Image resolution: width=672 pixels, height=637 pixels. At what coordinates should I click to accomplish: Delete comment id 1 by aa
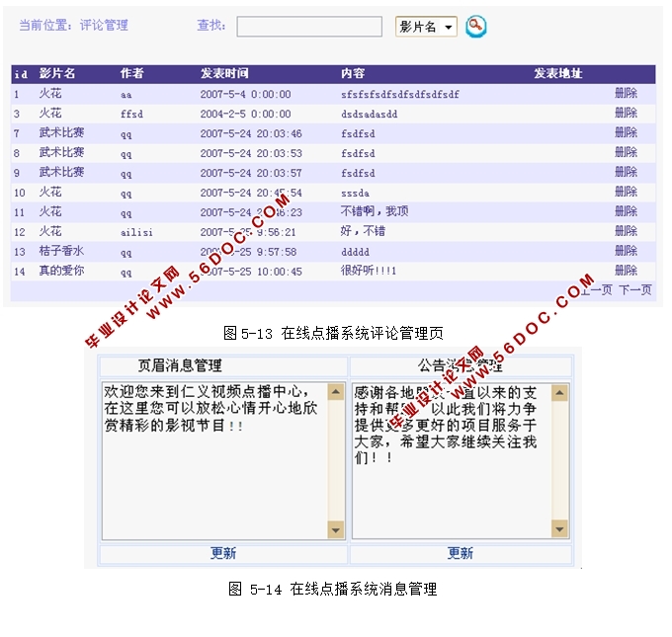pos(626,94)
